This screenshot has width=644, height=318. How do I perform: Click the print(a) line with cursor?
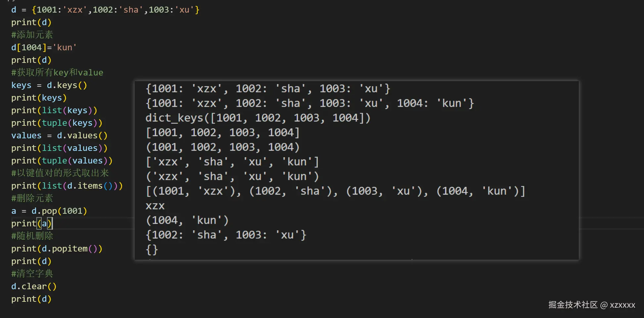point(32,223)
